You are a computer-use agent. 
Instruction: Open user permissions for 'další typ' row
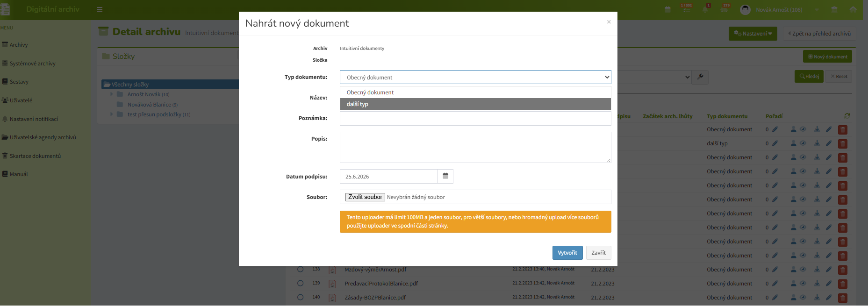pos(793,143)
